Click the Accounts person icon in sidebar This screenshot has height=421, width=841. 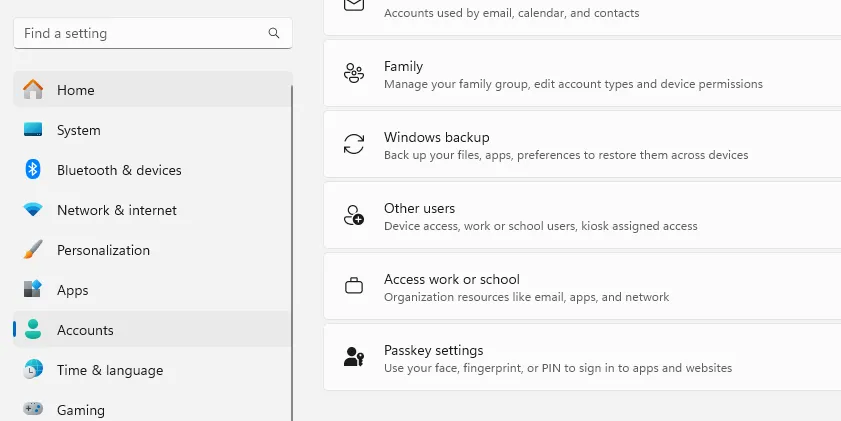point(33,329)
